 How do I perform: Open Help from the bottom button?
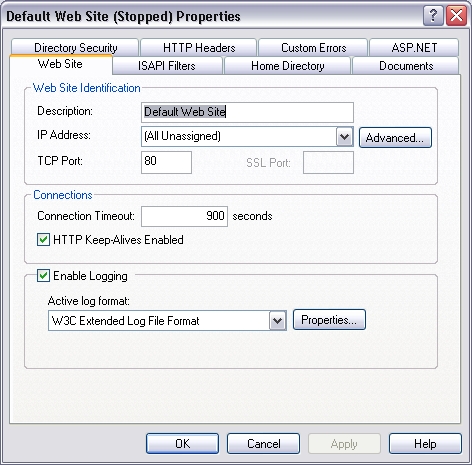pos(425,444)
